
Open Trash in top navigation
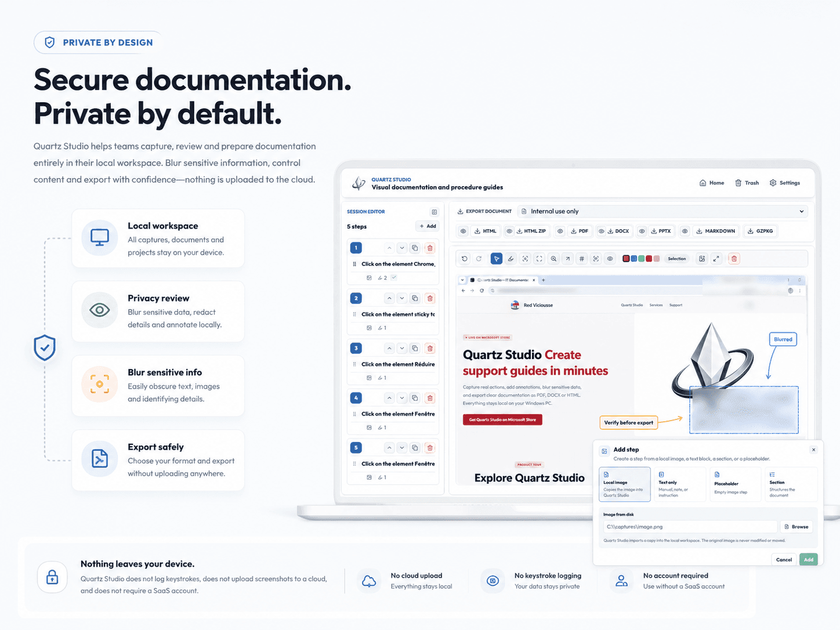tap(747, 183)
